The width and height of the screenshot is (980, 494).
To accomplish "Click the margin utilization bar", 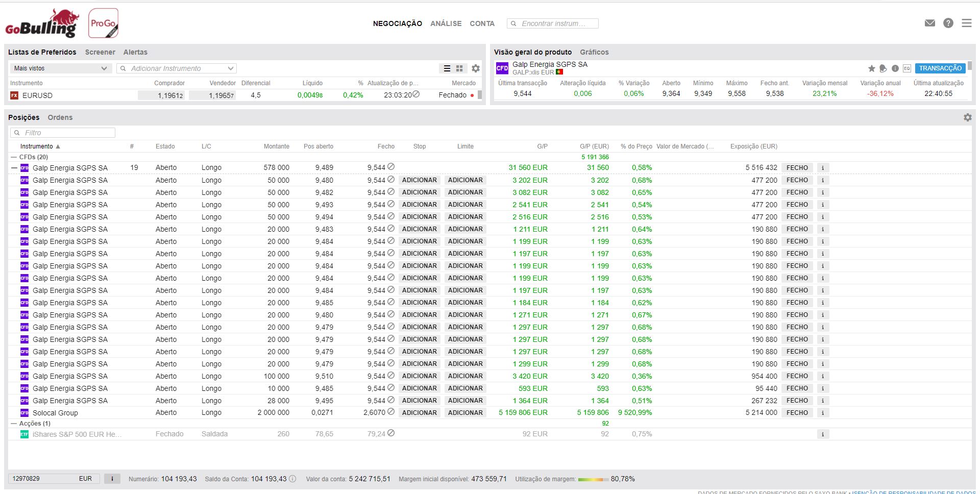I will point(593,479).
